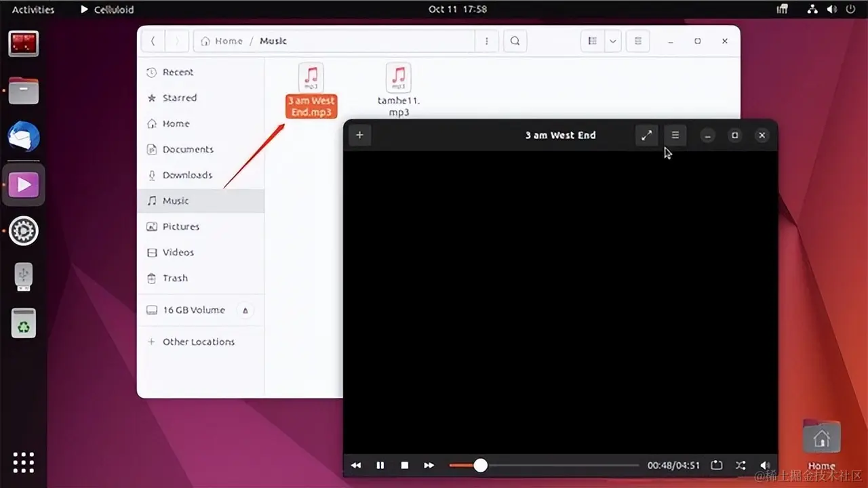Open Celluloid hamburger menu

(x=675, y=135)
